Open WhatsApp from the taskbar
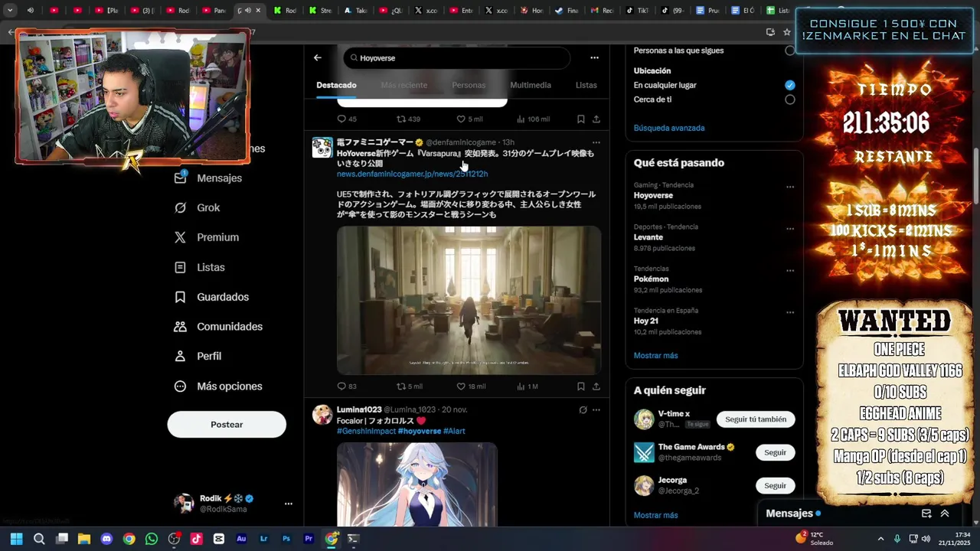Image resolution: width=980 pixels, height=551 pixels. (152, 539)
